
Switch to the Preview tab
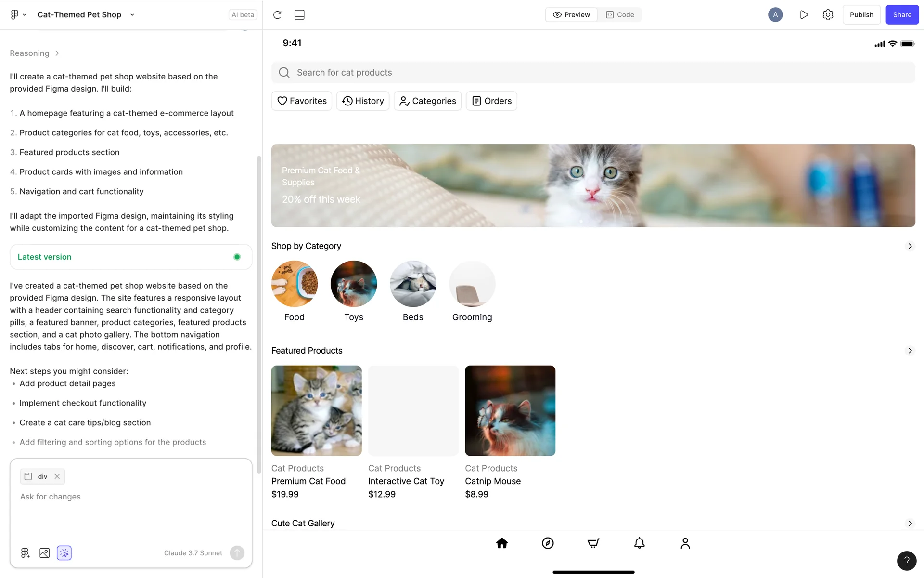point(571,15)
